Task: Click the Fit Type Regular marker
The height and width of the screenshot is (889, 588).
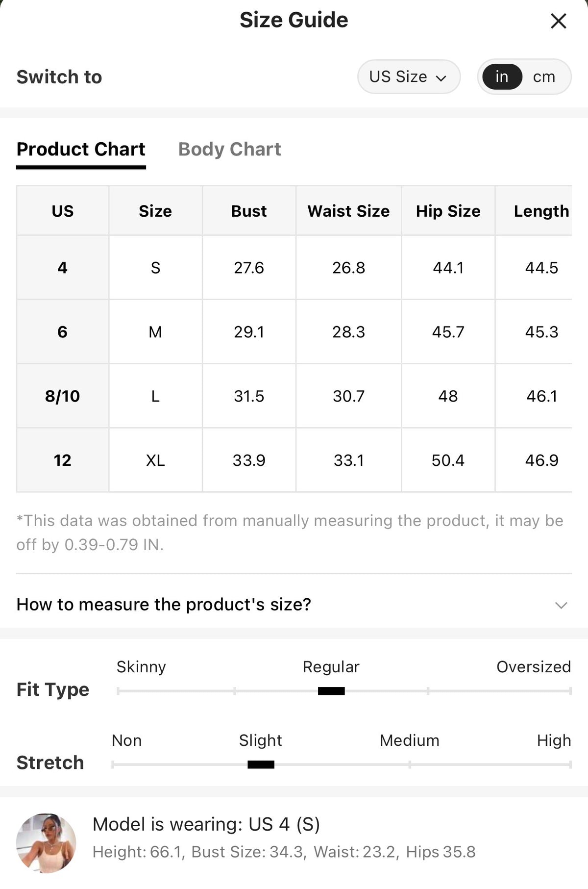Action: (x=331, y=691)
